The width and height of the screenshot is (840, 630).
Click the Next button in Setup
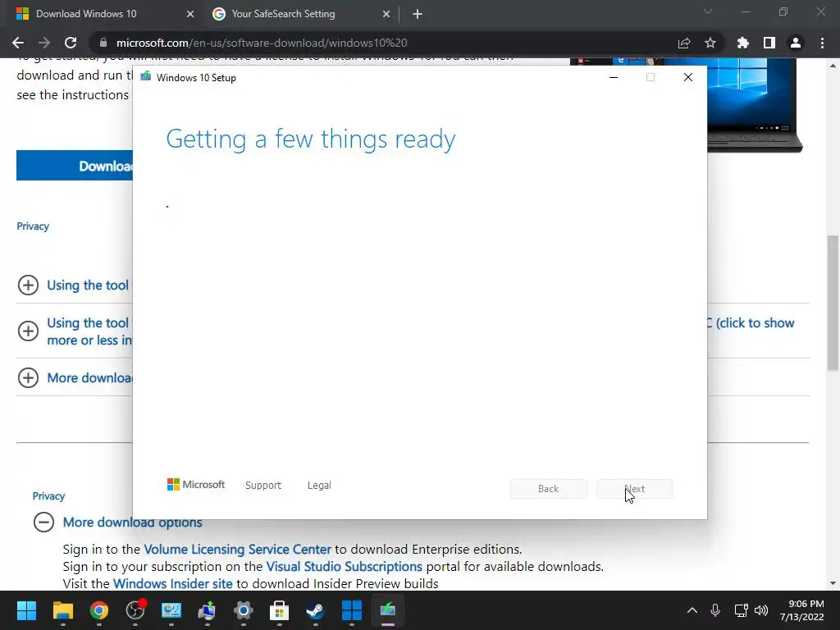(x=635, y=489)
